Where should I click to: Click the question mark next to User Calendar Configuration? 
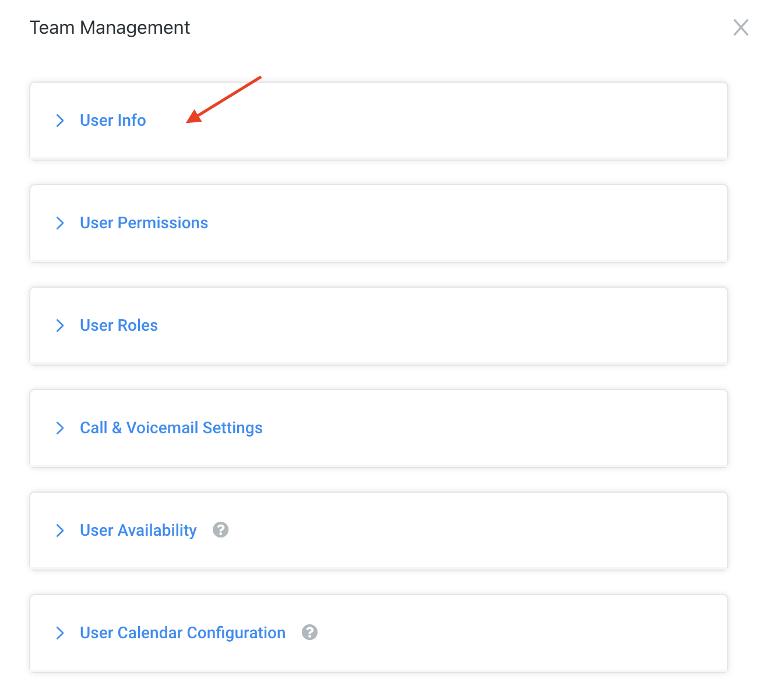tap(309, 632)
